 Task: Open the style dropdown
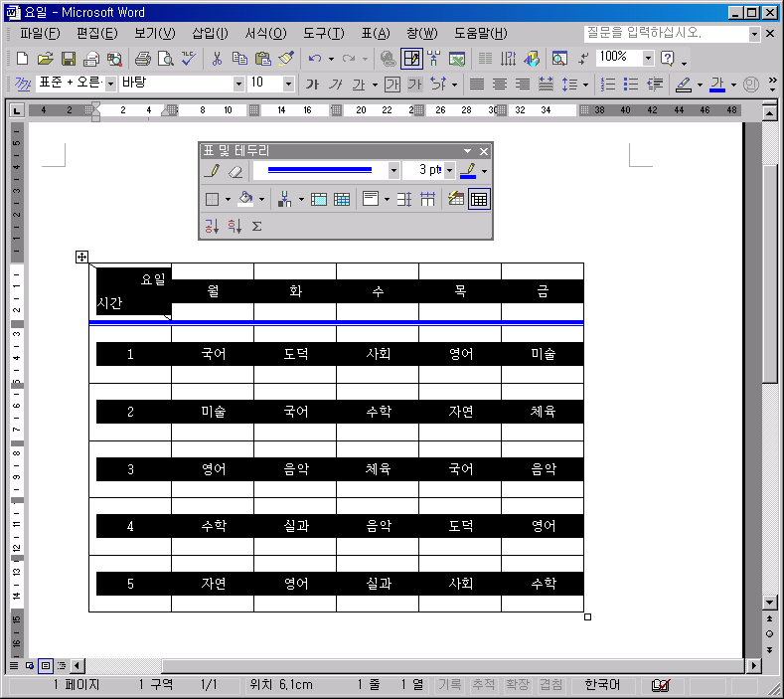(111, 85)
